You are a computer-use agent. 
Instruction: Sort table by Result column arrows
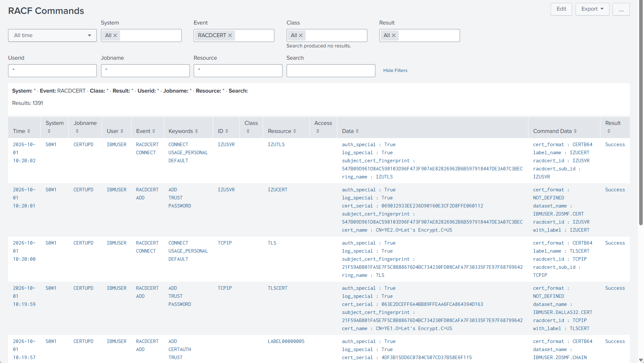coord(609,131)
